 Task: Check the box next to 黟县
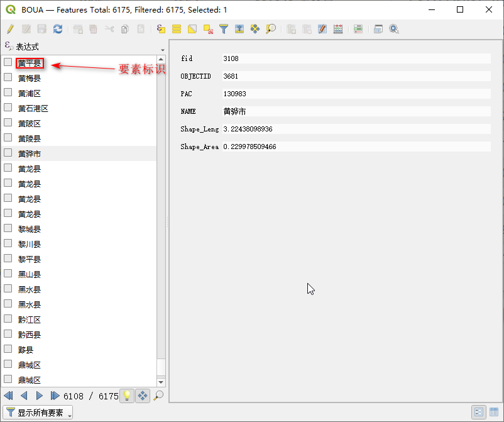pos(8,349)
